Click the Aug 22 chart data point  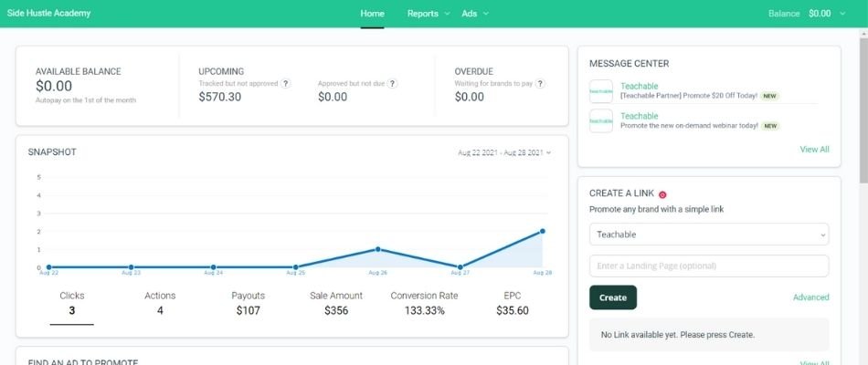pyautogui.click(x=48, y=267)
